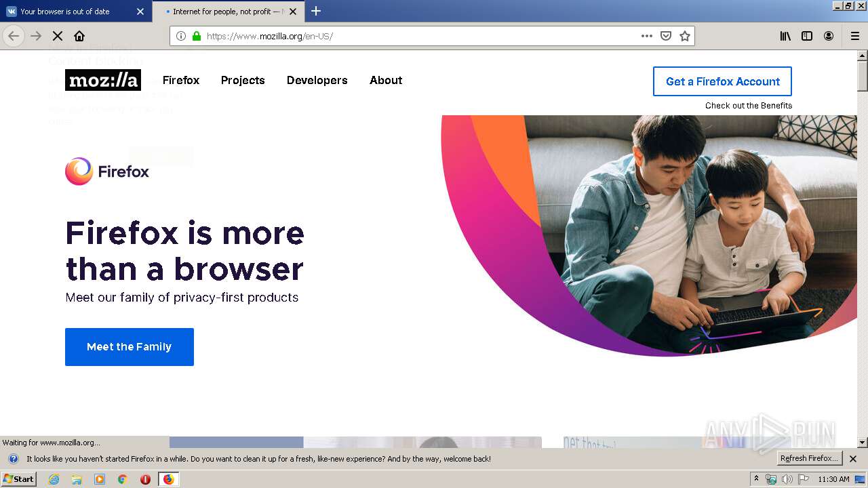Launch Internet Explorer from taskbar
868x488 pixels.
54,479
